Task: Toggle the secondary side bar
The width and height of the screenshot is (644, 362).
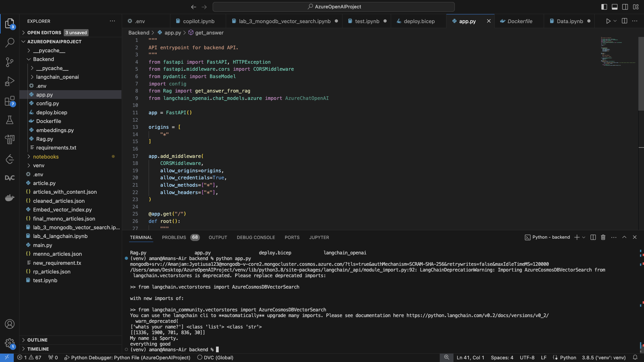Action: [x=625, y=7]
